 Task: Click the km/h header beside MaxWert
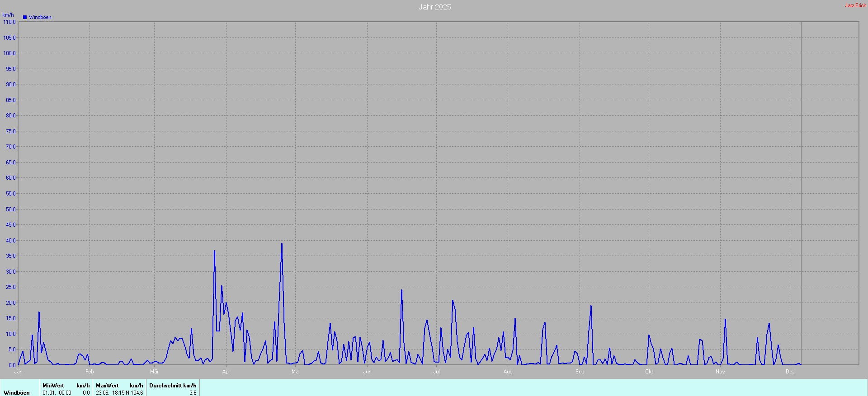pos(137,386)
